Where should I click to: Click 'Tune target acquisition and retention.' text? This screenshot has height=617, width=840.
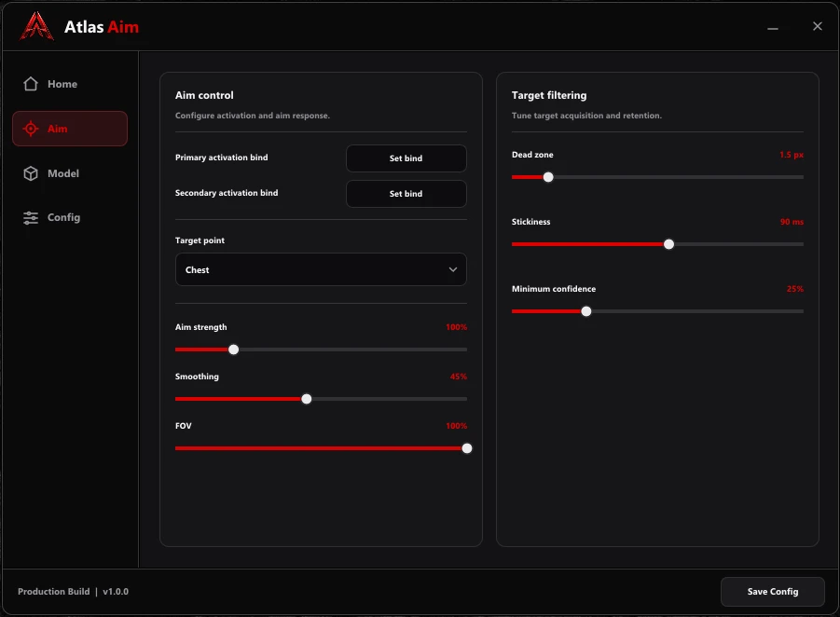[x=586, y=116]
